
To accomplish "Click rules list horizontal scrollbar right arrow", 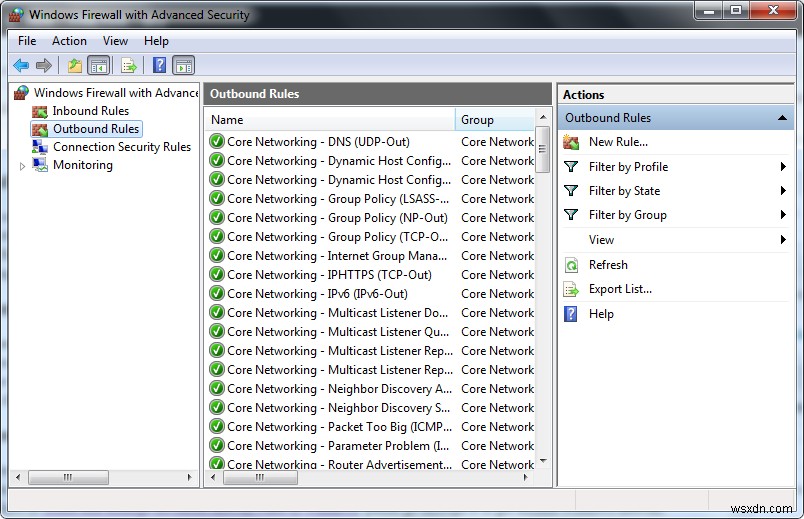I will (526, 477).
